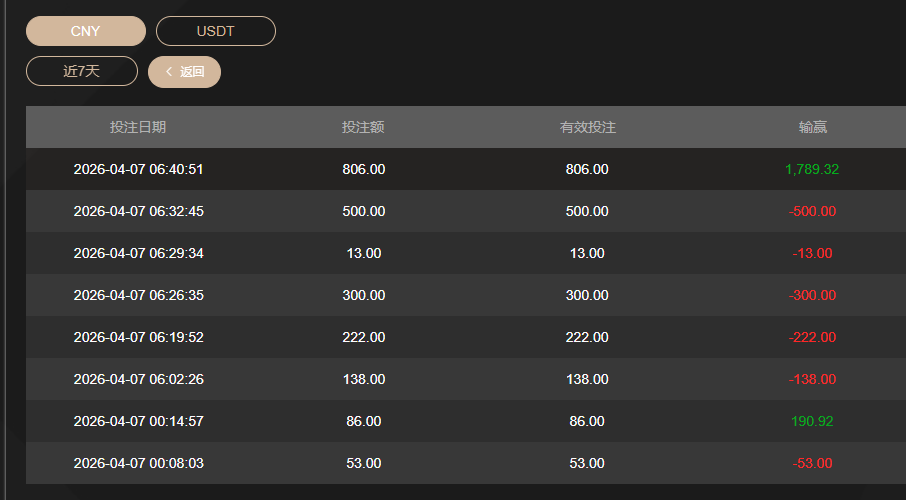The height and width of the screenshot is (500, 906).
Task: Click the green 190.92 win amount
Action: (812, 421)
